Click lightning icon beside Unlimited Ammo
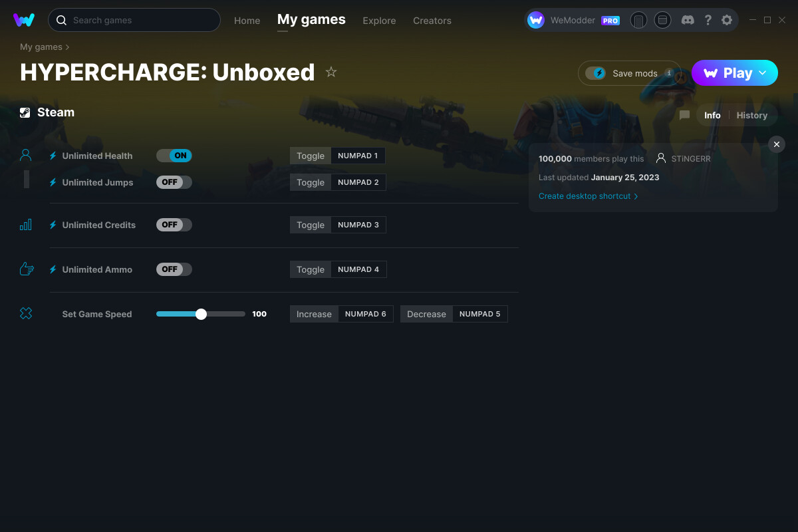This screenshot has height=532, width=798. tap(53, 269)
